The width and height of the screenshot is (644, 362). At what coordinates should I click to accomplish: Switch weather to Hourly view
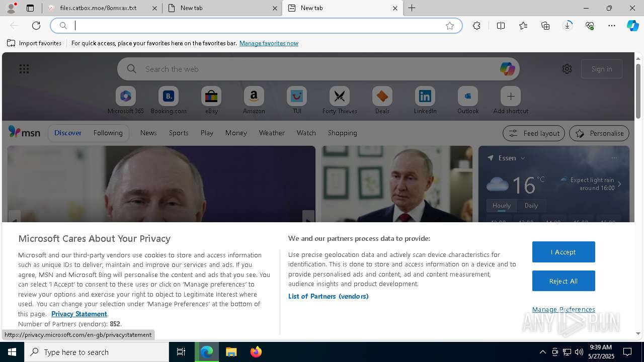502,205
